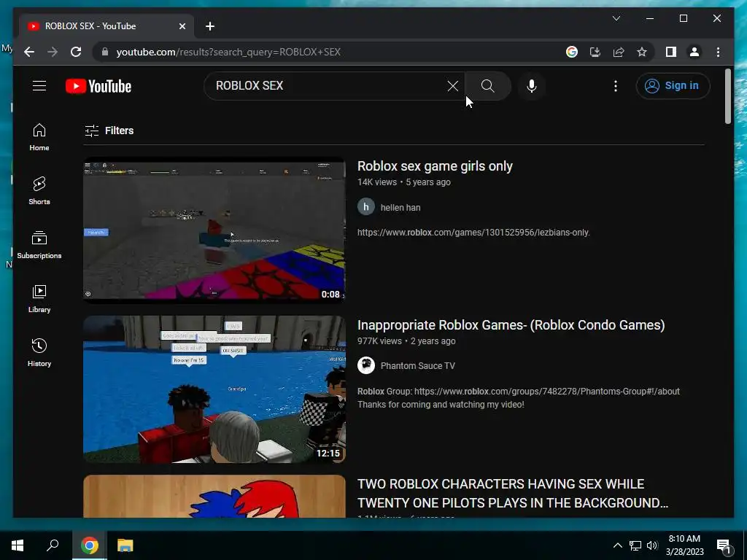This screenshot has width=747, height=560.
Task: Start voice search with the microphone
Action: 532,86
